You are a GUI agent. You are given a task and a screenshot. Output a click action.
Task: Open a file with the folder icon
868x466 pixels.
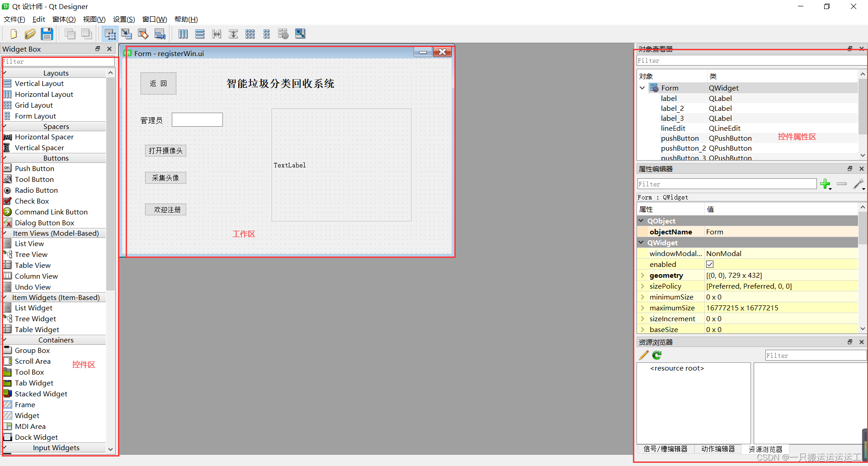(30, 34)
